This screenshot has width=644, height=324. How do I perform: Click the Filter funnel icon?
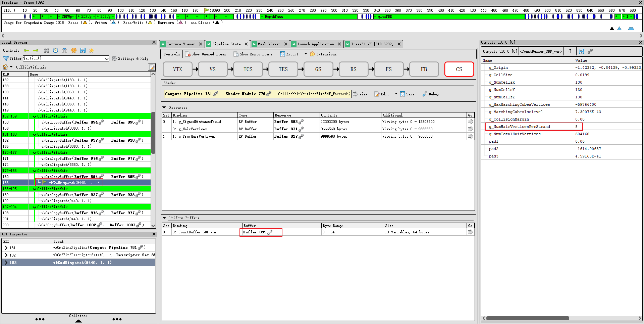click(6, 58)
